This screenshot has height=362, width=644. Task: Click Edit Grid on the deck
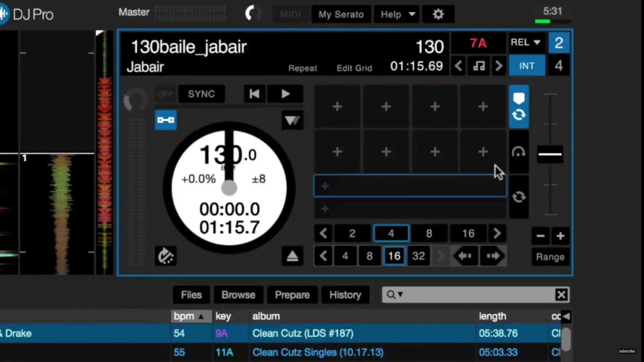(354, 68)
